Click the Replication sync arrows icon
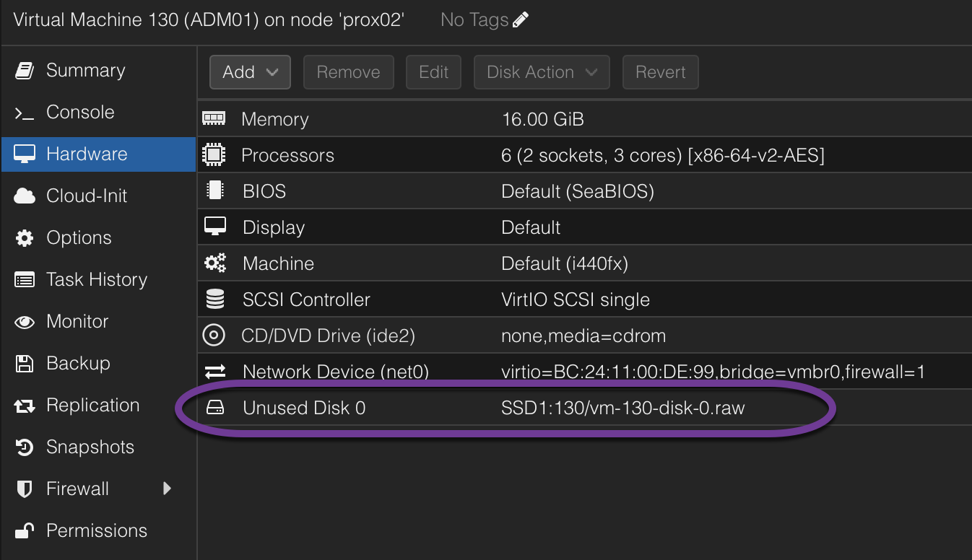972x560 pixels. click(24, 405)
